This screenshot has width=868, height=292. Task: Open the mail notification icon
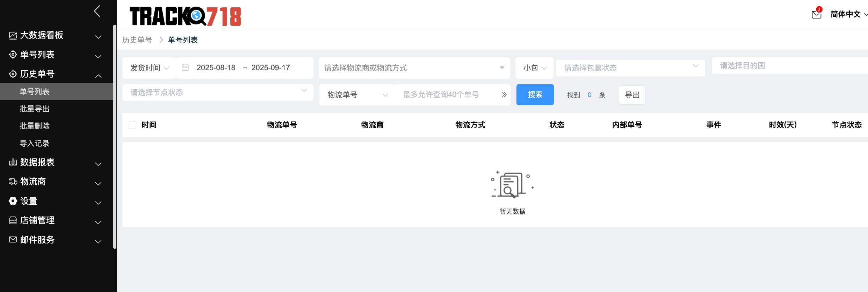[x=816, y=14]
